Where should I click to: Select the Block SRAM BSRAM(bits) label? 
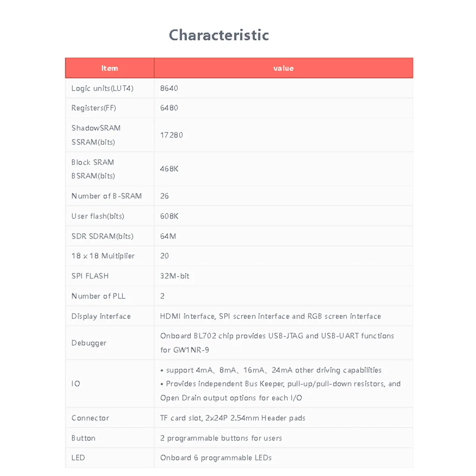pos(93,169)
